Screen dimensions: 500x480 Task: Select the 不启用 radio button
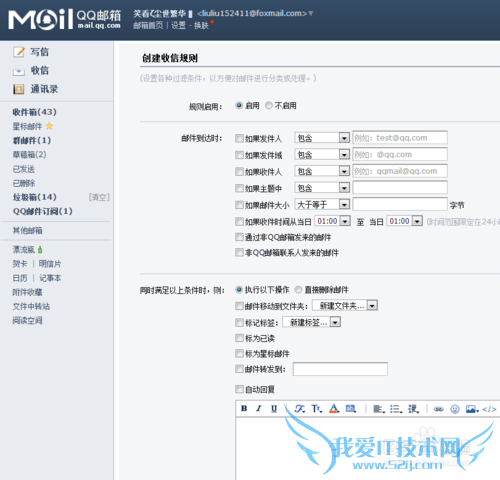[x=269, y=106]
